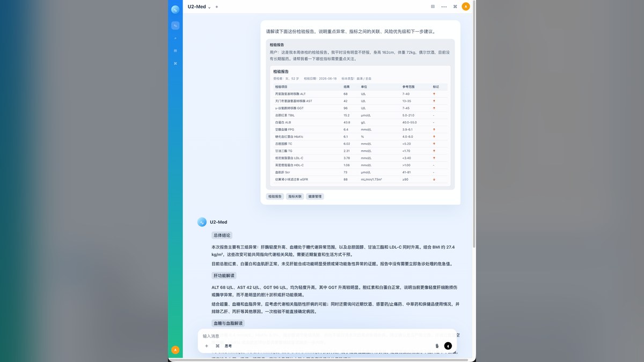Expand the U2-Med model dropdown

pos(199,7)
